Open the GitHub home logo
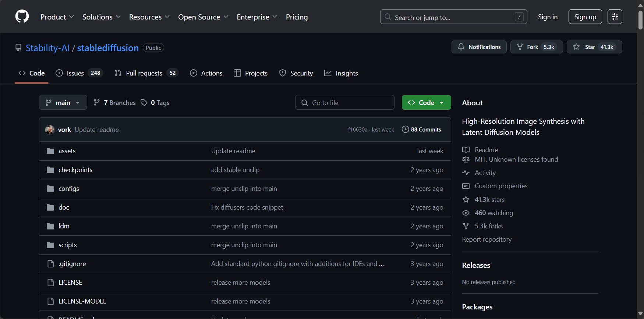 pyautogui.click(x=22, y=17)
